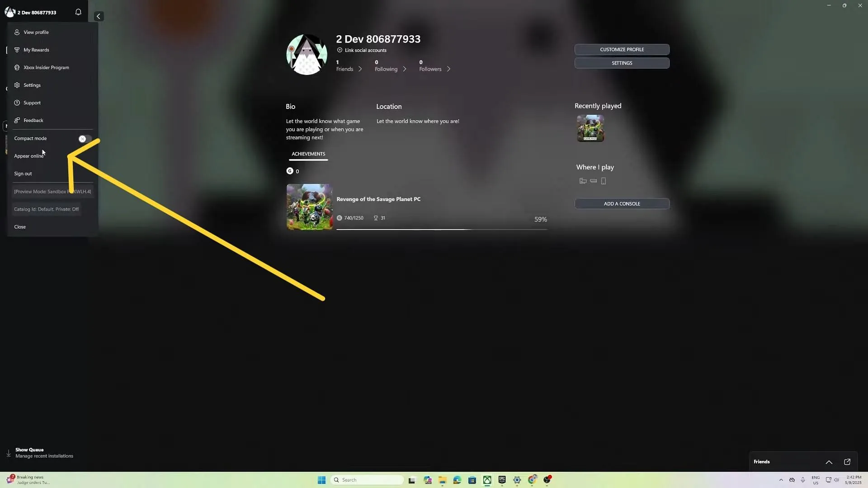Click the taskbar Search box

[368, 480]
